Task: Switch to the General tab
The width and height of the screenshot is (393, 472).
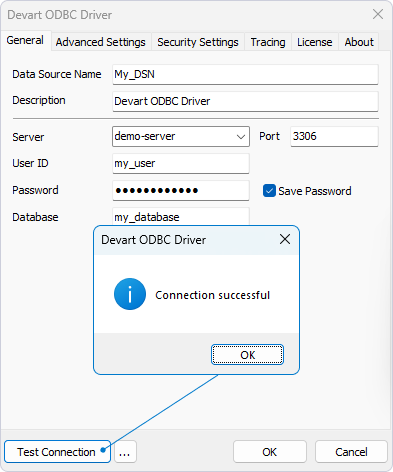Action: point(25,41)
